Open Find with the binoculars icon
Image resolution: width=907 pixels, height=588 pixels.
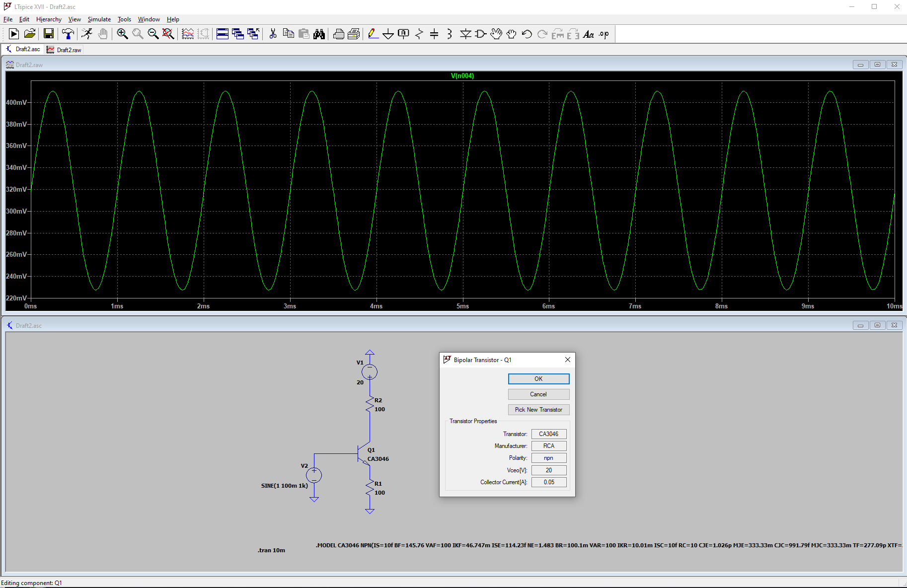tap(319, 34)
